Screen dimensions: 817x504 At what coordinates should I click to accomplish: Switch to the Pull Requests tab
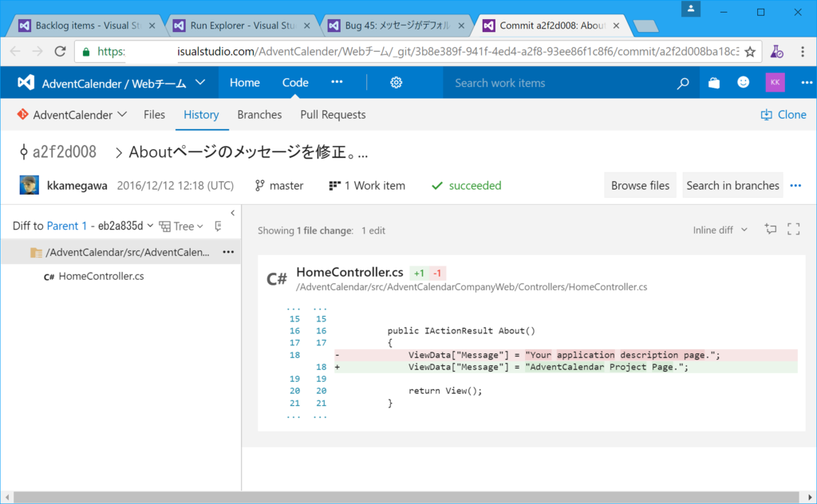click(333, 115)
